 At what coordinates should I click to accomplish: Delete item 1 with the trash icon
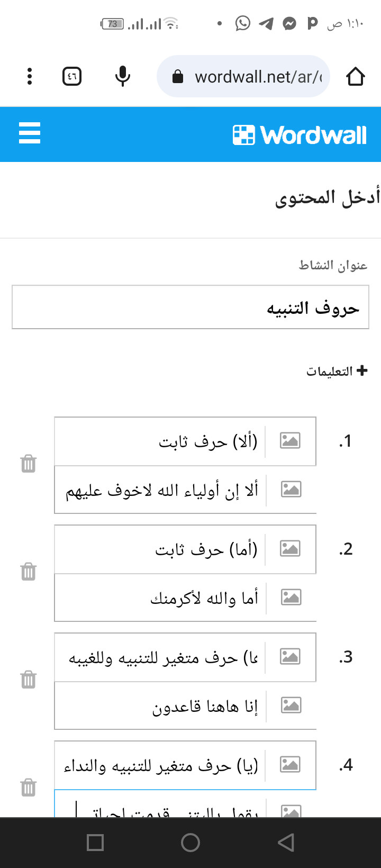(x=28, y=464)
